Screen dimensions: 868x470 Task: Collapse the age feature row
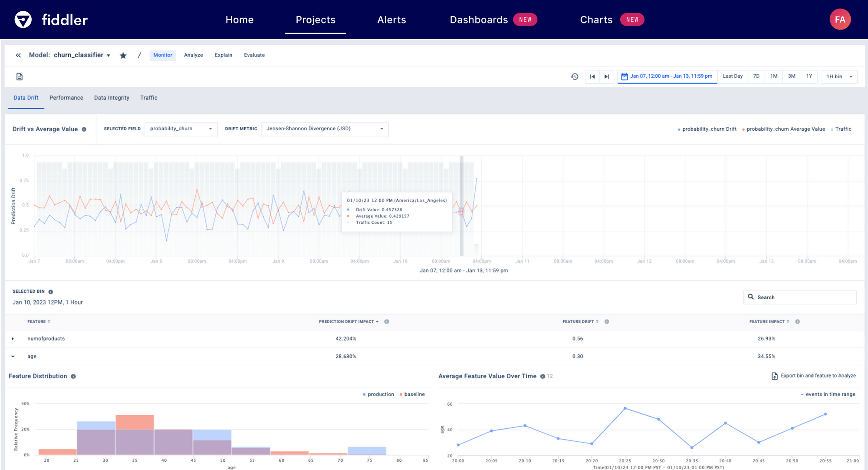13,356
